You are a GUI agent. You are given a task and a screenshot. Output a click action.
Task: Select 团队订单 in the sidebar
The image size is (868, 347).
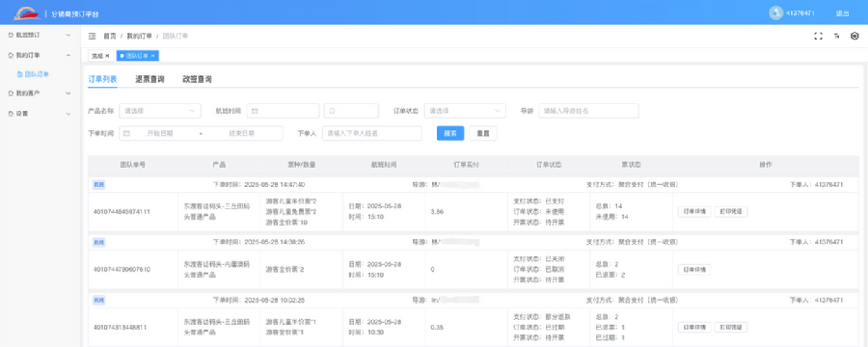37,74
